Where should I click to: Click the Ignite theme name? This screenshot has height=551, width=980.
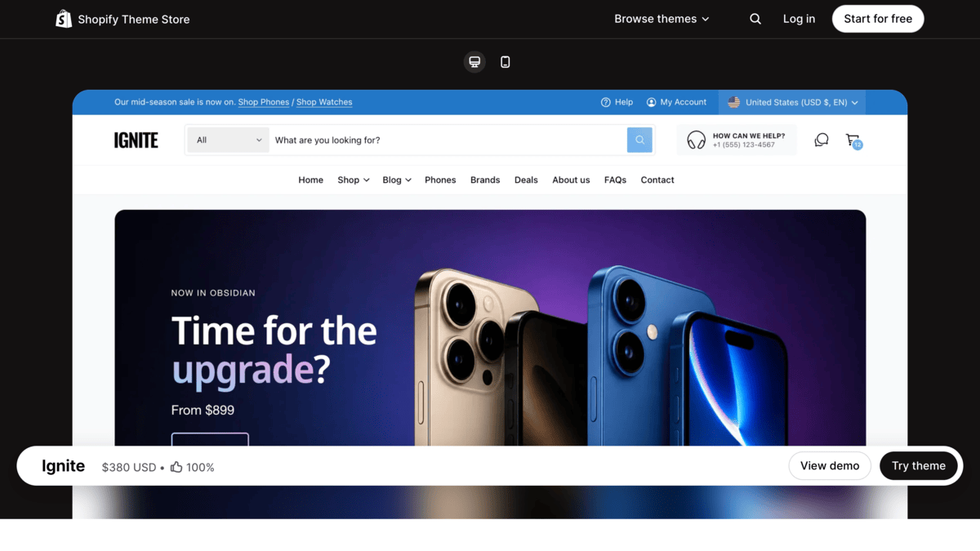tap(64, 466)
